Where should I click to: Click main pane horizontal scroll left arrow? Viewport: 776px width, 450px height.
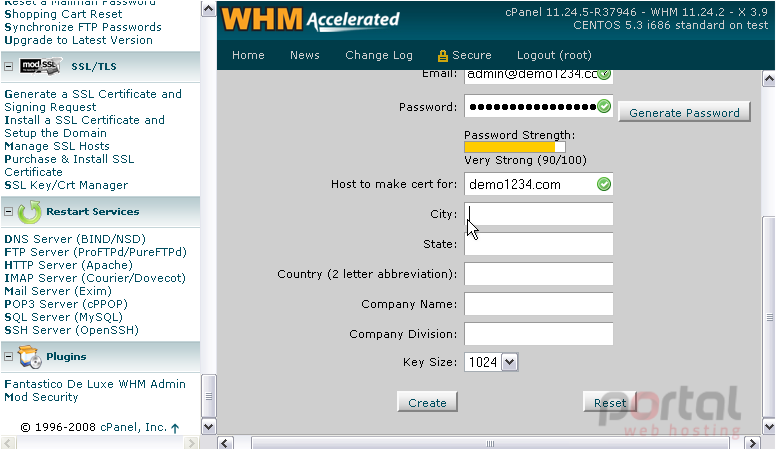click(225, 443)
